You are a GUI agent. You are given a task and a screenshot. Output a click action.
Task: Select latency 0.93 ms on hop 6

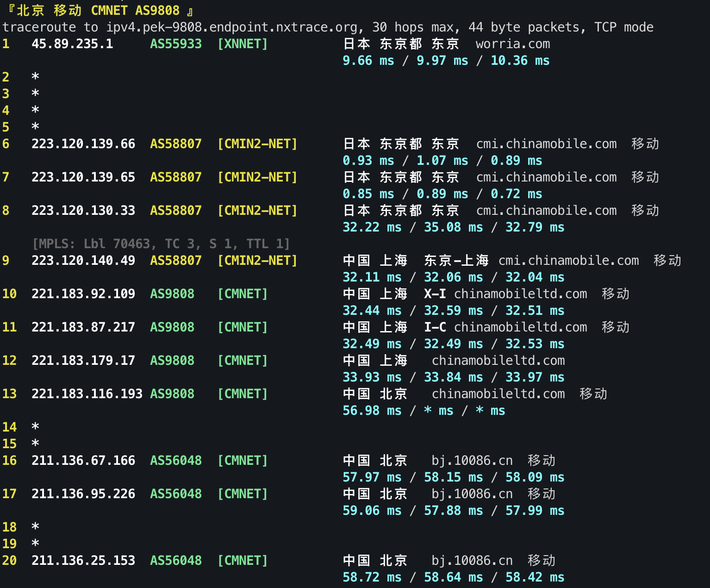click(x=368, y=161)
